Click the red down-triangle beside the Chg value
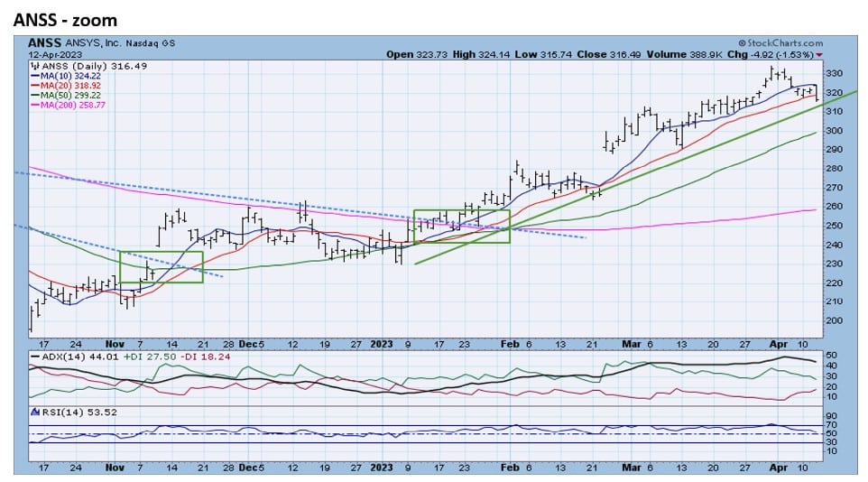Image resolution: width=868 pixels, height=482 pixels. click(x=819, y=55)
